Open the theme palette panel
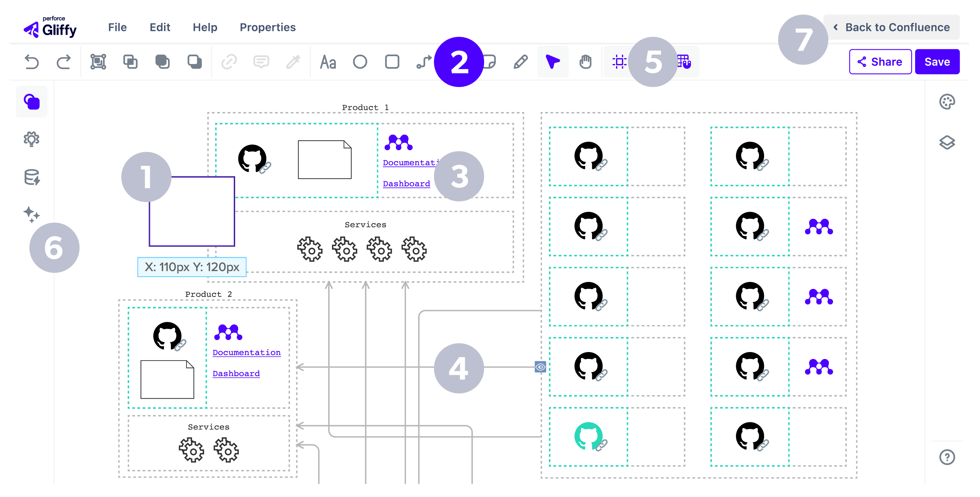This screenshot has height=497, width=980. (947, 102)
